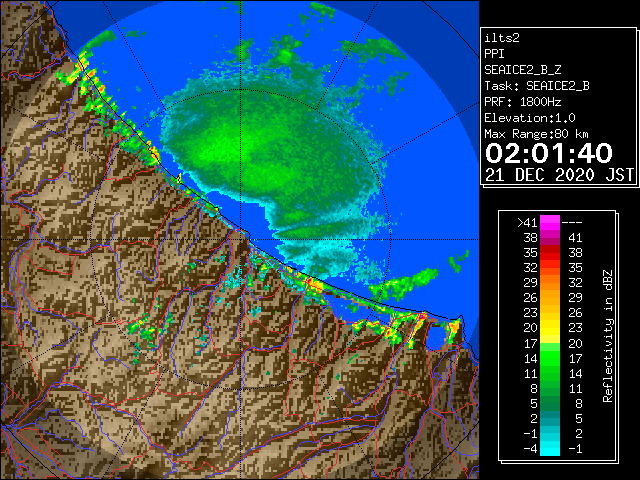
Task: Click the '-4' legend label
Action: (530, 449)
